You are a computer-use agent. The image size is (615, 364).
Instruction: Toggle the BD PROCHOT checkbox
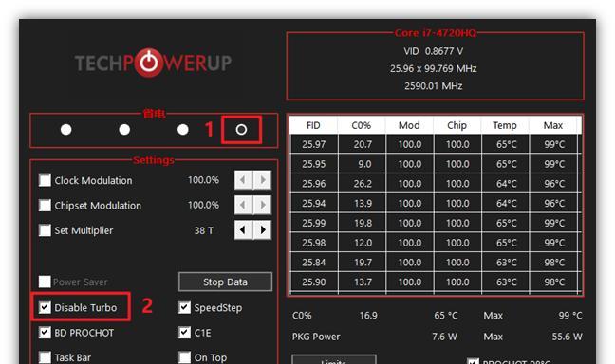pos(46,333)
